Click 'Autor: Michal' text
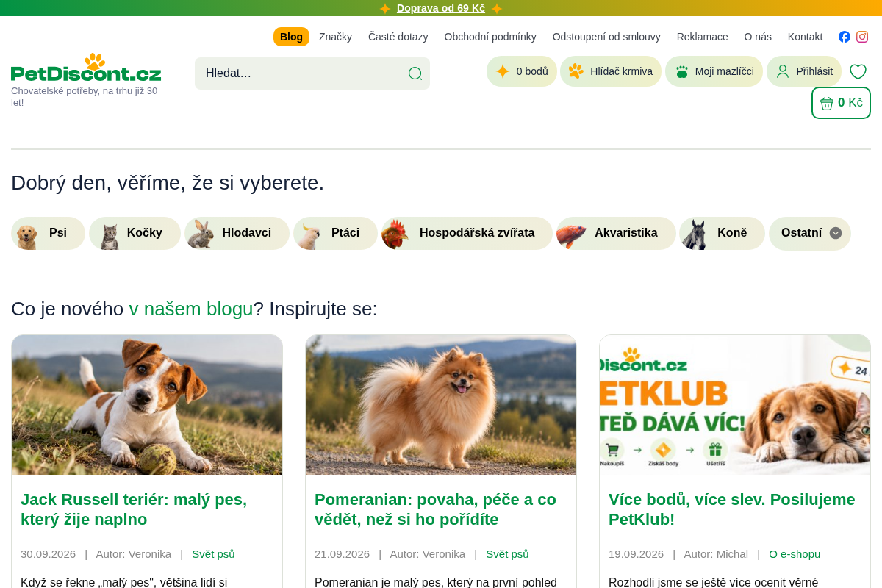Viewport: 882px width, 588px height. tap(716, 554)
